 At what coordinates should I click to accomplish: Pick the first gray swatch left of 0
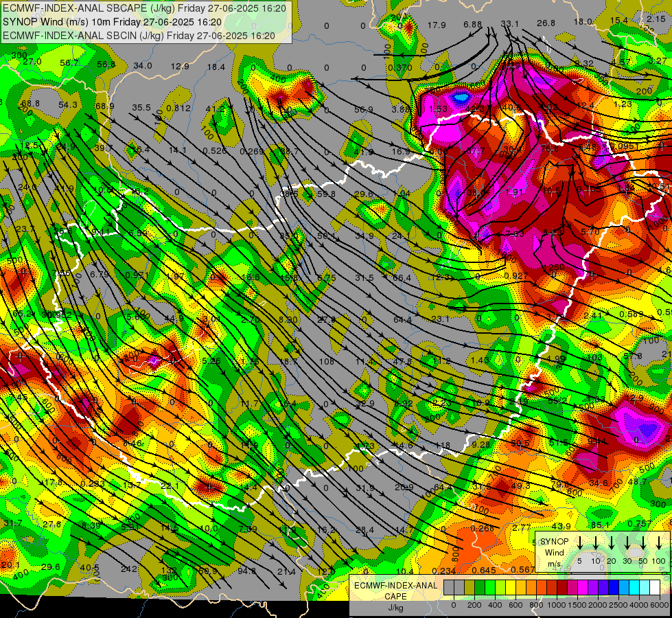click(449, 588)
